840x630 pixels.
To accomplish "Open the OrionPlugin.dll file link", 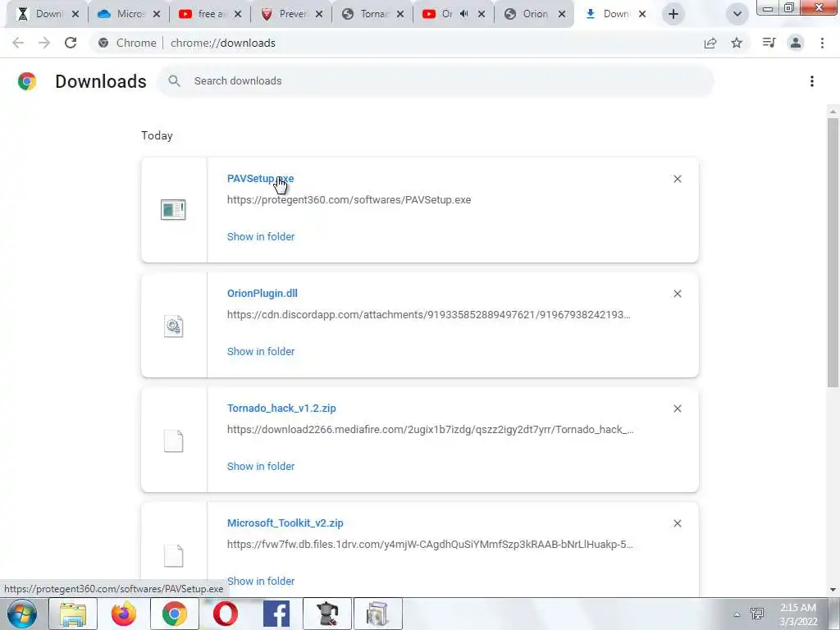I will coord(262,293).
